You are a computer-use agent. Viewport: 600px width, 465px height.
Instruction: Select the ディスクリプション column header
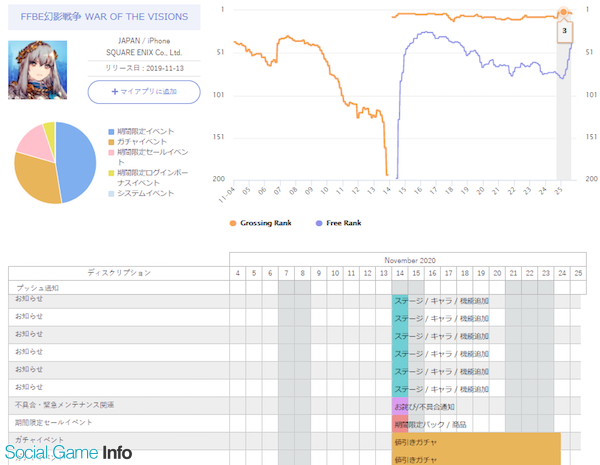[x=119, y=272]
